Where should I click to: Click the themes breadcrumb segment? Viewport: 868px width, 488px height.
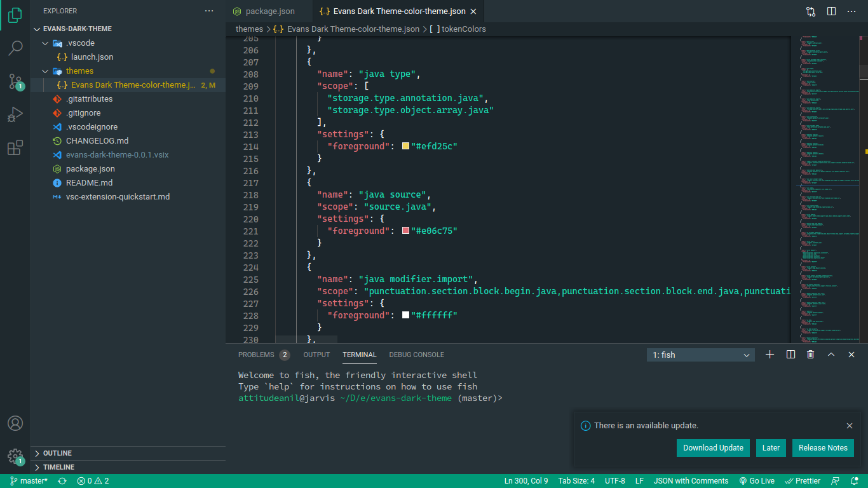(x=249, y=29)
